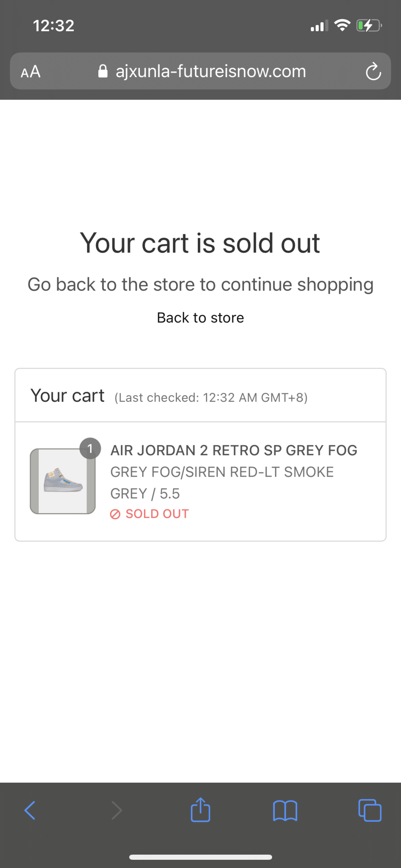Image resolution: width=401 pixels, height=868 pixels.
Task: Tap the 'Your cart is sold out' heading
Action: [200, 243]
